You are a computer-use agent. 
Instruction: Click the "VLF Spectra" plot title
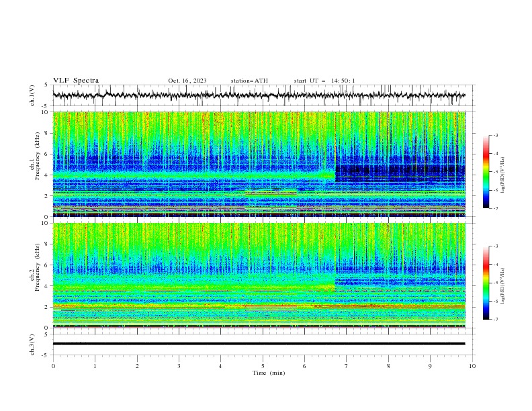[76, 81]
